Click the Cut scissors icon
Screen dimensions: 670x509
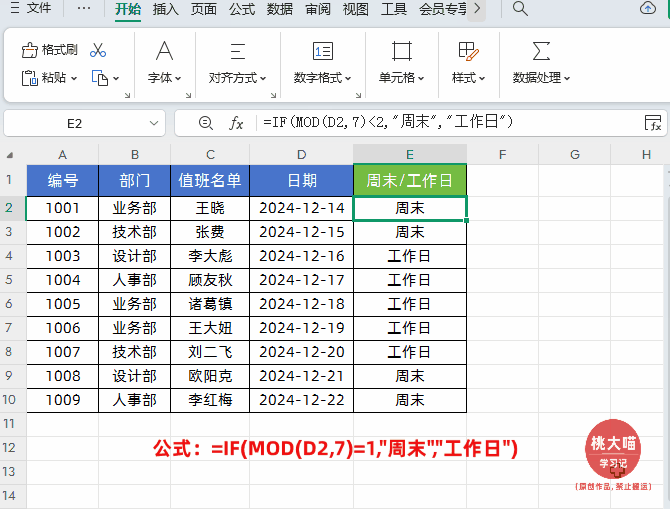(x=98, y=50)
